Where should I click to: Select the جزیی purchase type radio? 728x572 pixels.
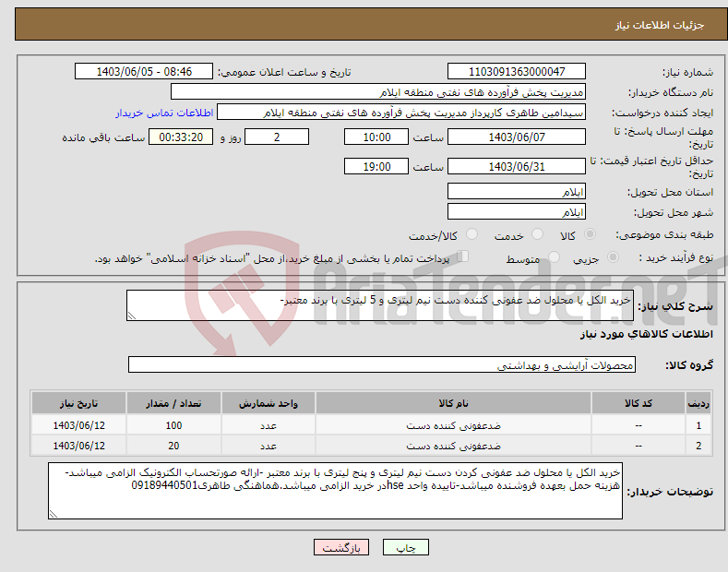point(613,256)
